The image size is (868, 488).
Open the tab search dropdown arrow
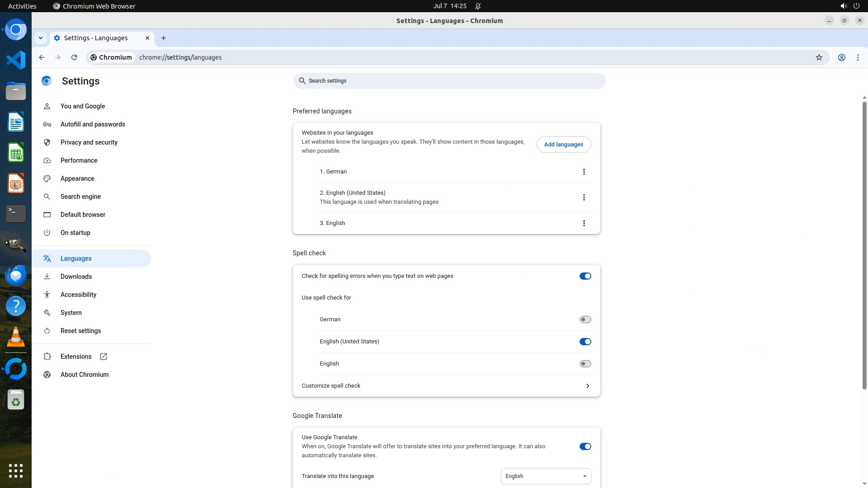coord(41,38)
